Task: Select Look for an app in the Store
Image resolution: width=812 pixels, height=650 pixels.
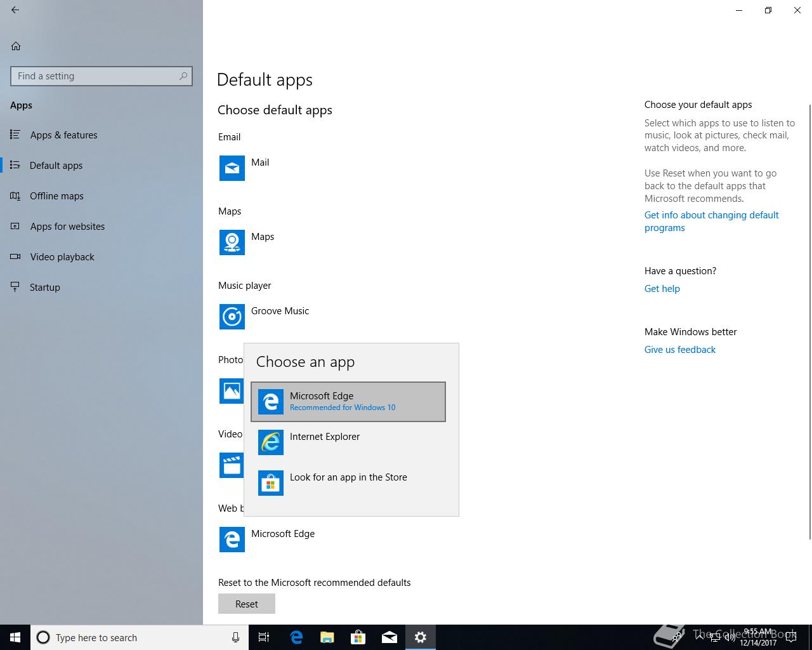Action: point(348,483)
